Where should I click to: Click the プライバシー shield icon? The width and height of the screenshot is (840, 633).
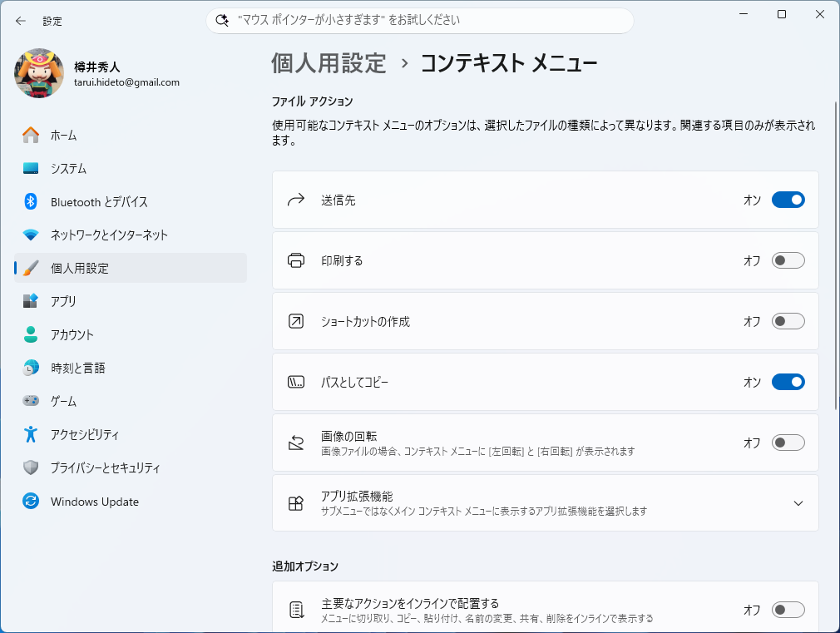31,467
